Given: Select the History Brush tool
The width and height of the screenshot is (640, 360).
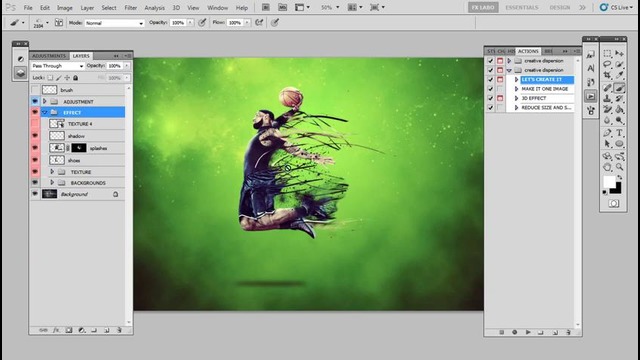Looking at the screenshot, I should coord(620,98).
